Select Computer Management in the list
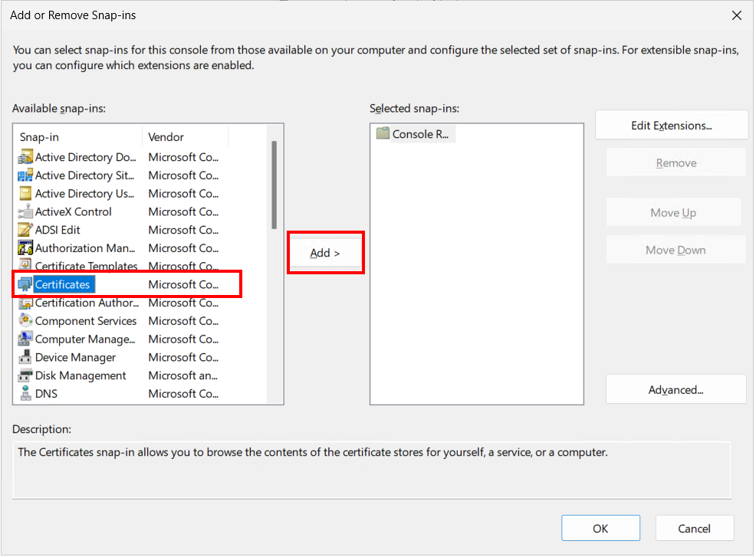756x557 pixels. click(x=118, y=339)
